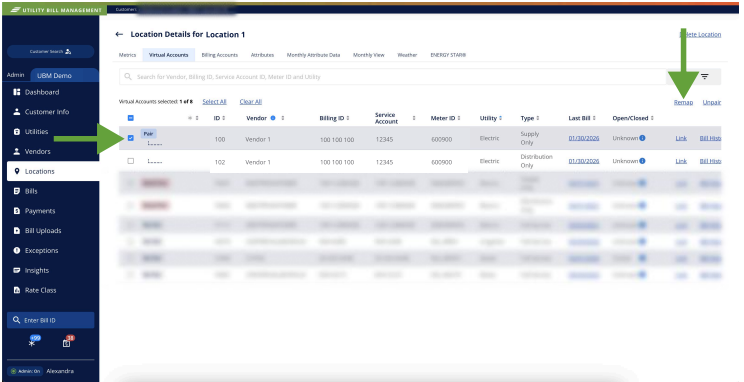Click the user name Alexandra
This screenshot has width=744, height=382.
(x=60, y=371)
